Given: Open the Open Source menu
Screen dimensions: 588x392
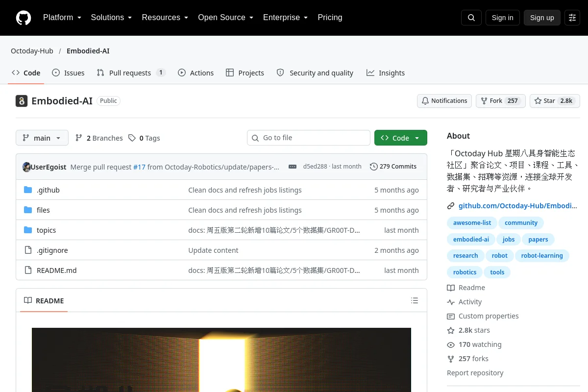Looking at the screenshot, I should point(225,18).
